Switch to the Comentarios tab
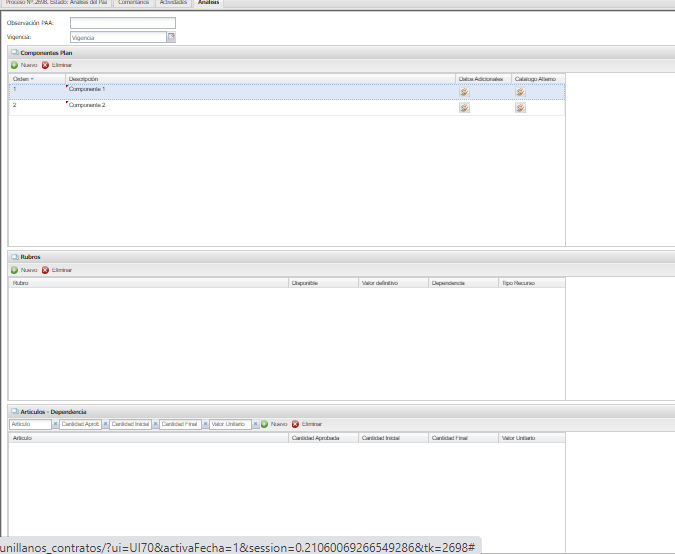This screenshot has width=675, height=554. [134, 3]
